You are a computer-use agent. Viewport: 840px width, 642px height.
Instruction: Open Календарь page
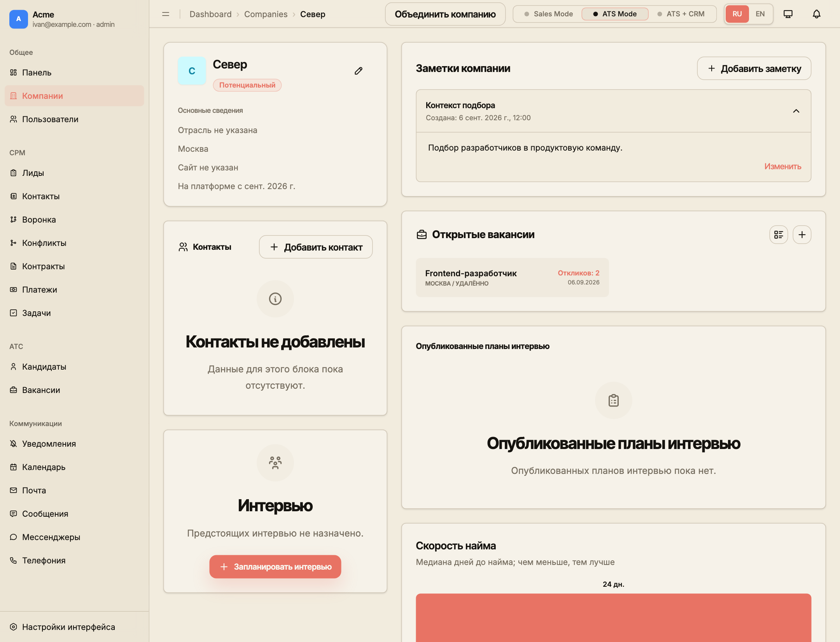[74, 467]
